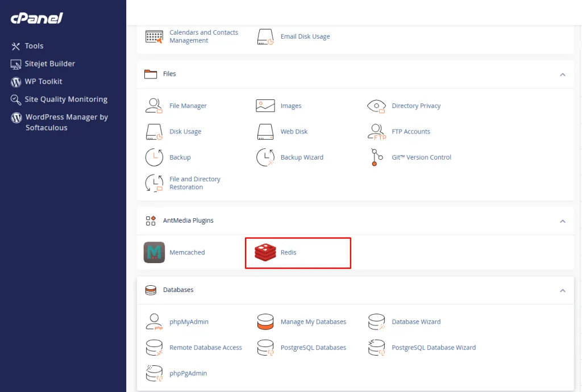Open Site Quality Monitoring from sidebar
Screen dimensions: 582x392
tap(65, 99)
